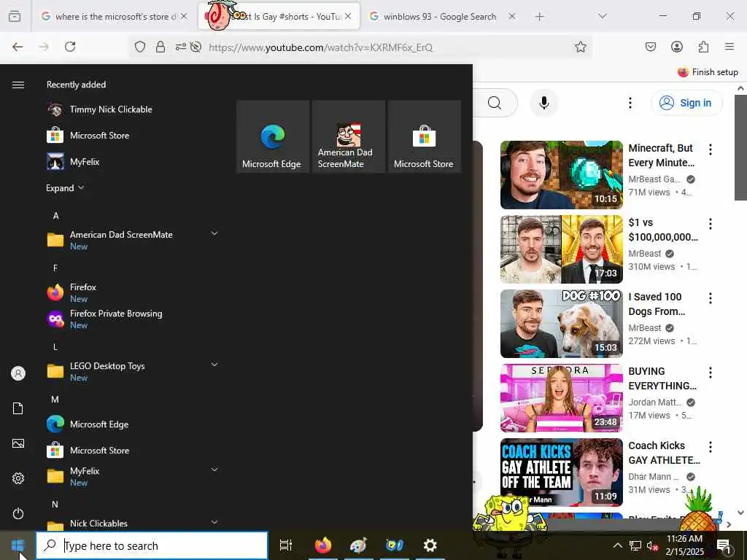Screen dimensions: 747x560
Task: Click the Microsoft Edge pinned tile
Action: (272, 136)
